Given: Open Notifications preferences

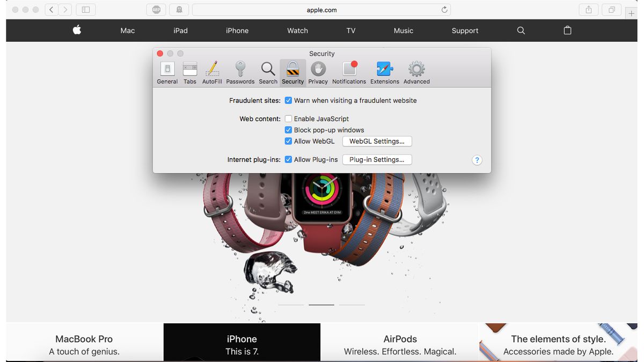Looking at the screenshot, I should [349, 71].
